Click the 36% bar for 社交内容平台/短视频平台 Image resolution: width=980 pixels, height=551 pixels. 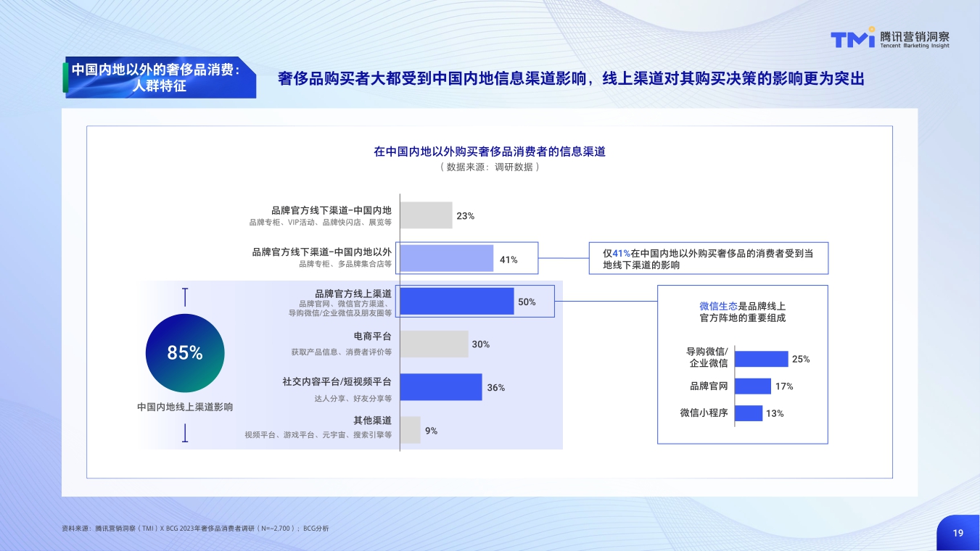coord(442,388)
